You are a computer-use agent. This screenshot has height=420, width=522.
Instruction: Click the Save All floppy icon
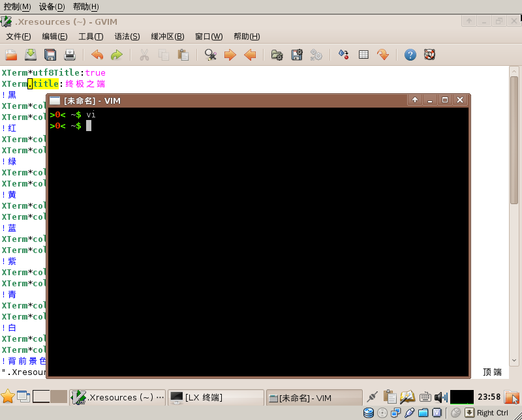(50, 55)
